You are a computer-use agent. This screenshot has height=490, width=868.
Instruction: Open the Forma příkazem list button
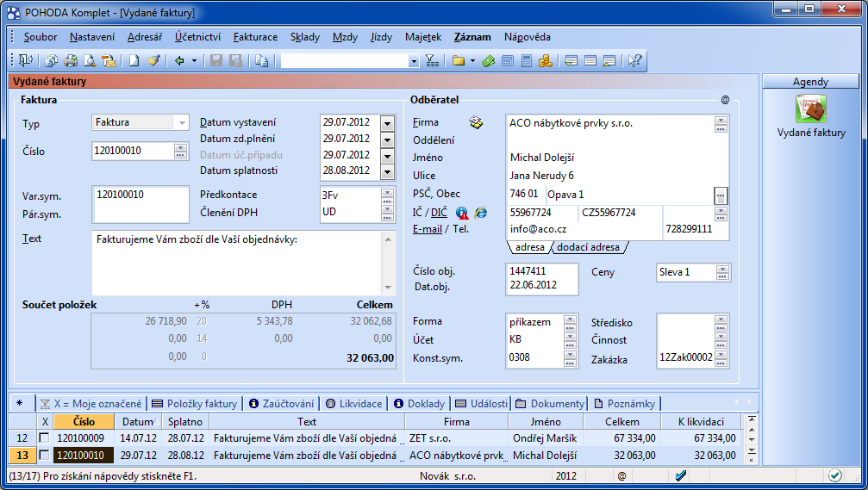pyautogui.click(x=570, y=323)
